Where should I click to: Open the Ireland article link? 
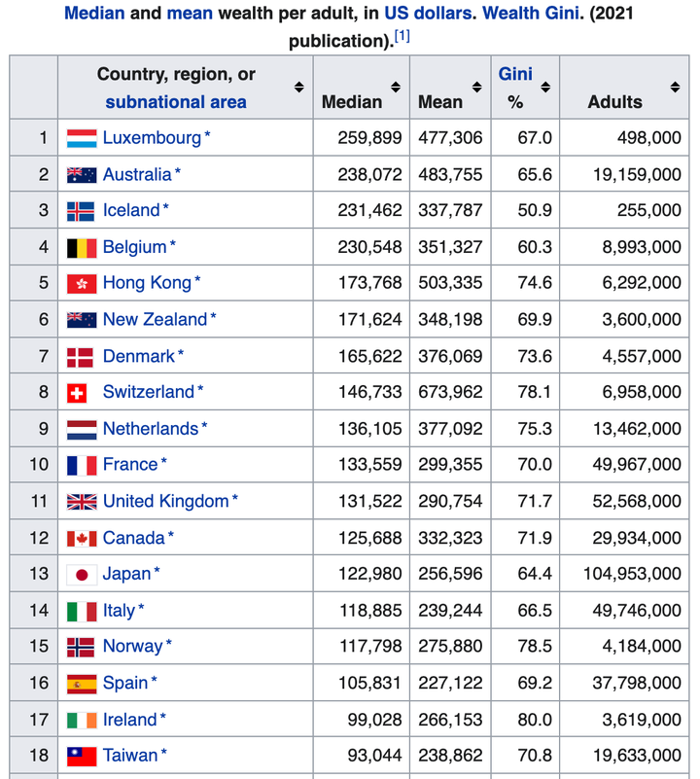[129, 720]
